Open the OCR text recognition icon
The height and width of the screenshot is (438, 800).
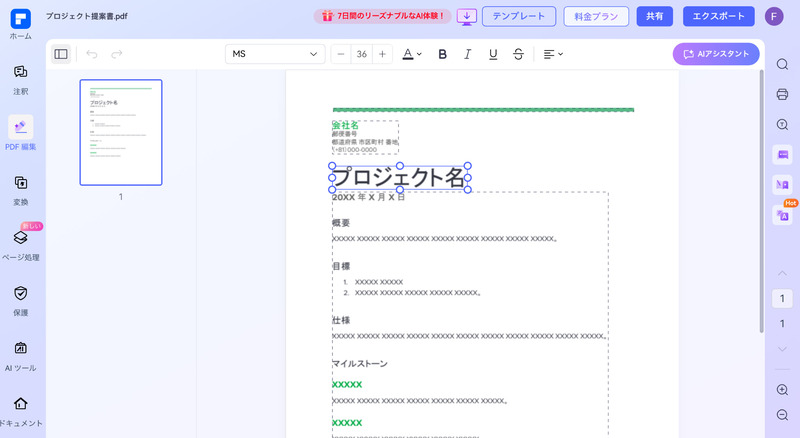(x=782, y=125)
